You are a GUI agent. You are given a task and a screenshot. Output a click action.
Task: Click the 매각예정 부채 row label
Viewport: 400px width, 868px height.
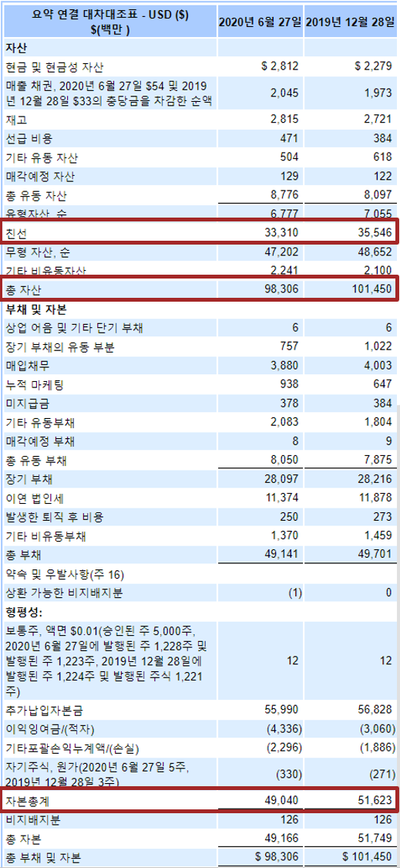(x=39, y=442)
